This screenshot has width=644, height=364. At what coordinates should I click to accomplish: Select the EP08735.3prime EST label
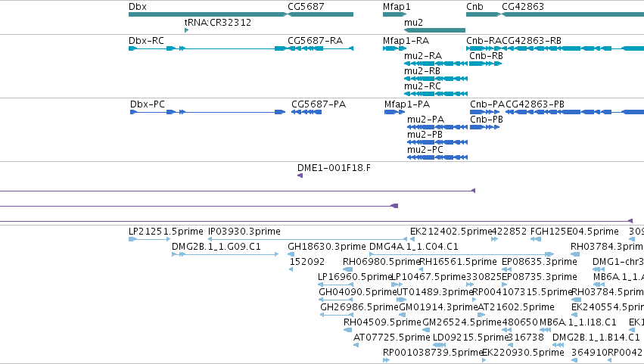pyautogui.click(x=540, y=277)
